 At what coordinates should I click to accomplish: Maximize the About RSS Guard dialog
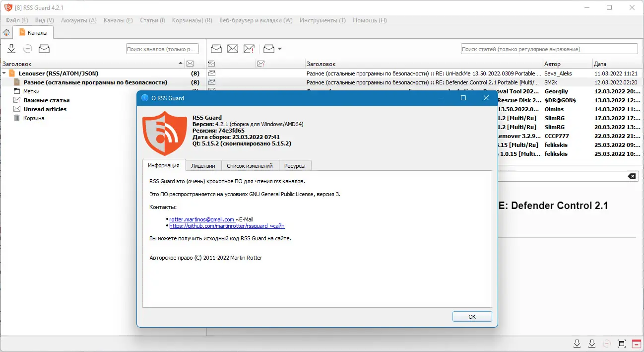pyautogui.click(x=463, y=98)
